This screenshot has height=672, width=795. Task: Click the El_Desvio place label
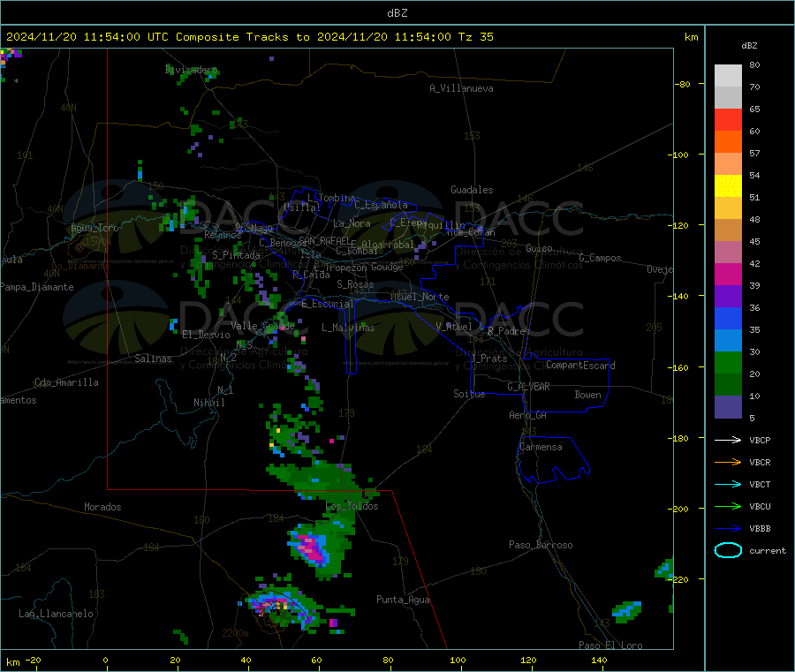pos(206,335)
